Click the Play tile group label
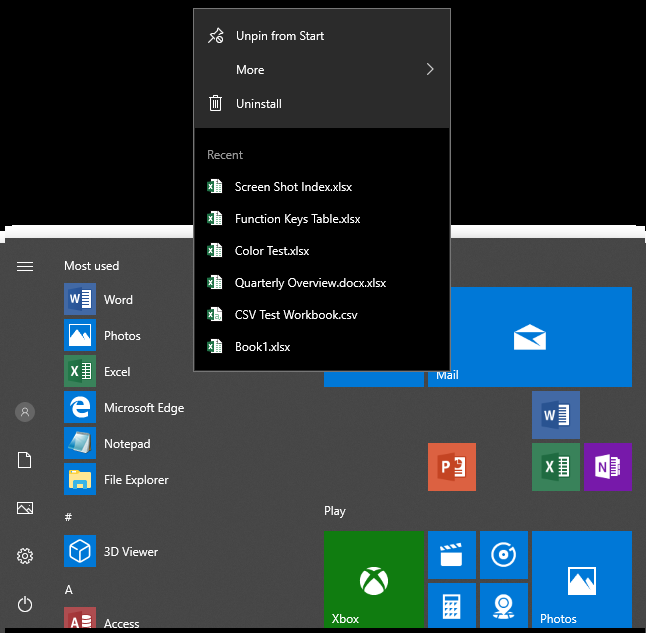 click(x=335, y=511)
